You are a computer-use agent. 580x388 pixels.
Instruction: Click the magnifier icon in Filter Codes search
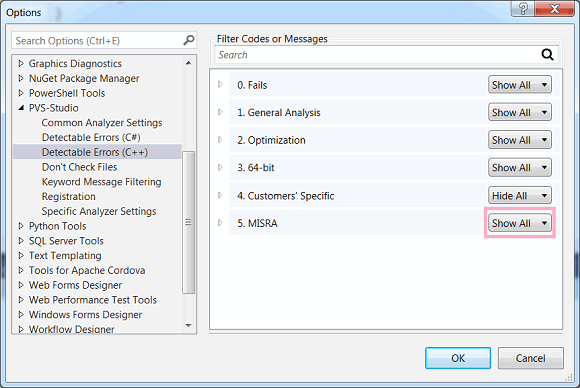pyautogui.click(x=547, y=55)
